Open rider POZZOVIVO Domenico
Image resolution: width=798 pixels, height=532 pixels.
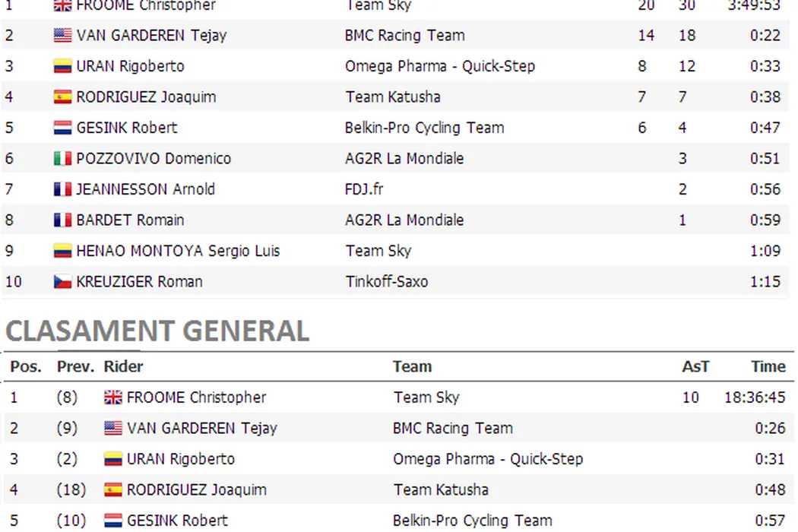pos(154,159)
